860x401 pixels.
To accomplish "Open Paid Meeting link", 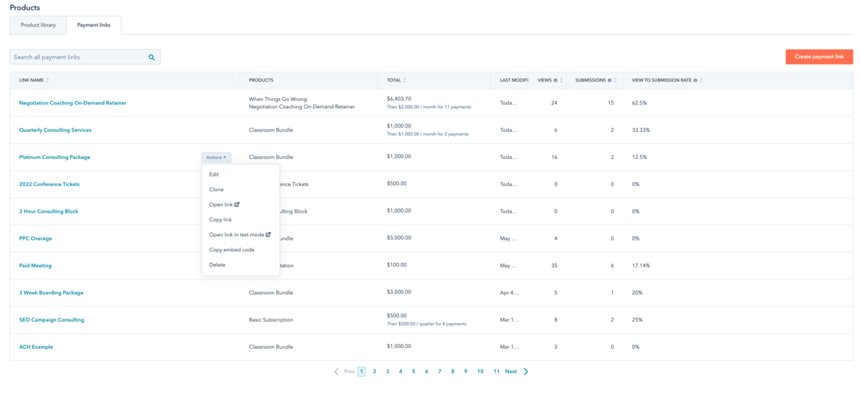I will (35, 266).
